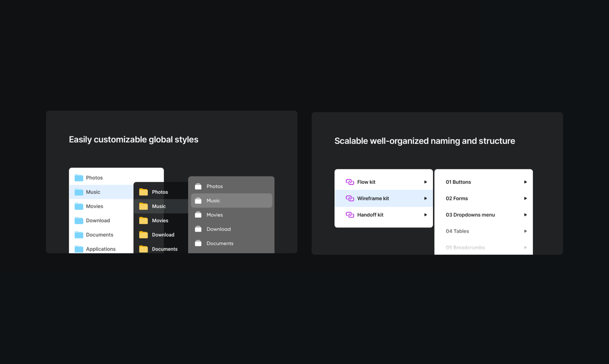
Task: Click the blue folder icon next to Movies
Action: (78, 206)
